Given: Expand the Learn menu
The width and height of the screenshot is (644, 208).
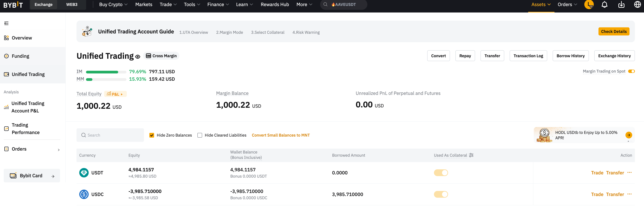Looking at the screenshot, I should point(244,5).
